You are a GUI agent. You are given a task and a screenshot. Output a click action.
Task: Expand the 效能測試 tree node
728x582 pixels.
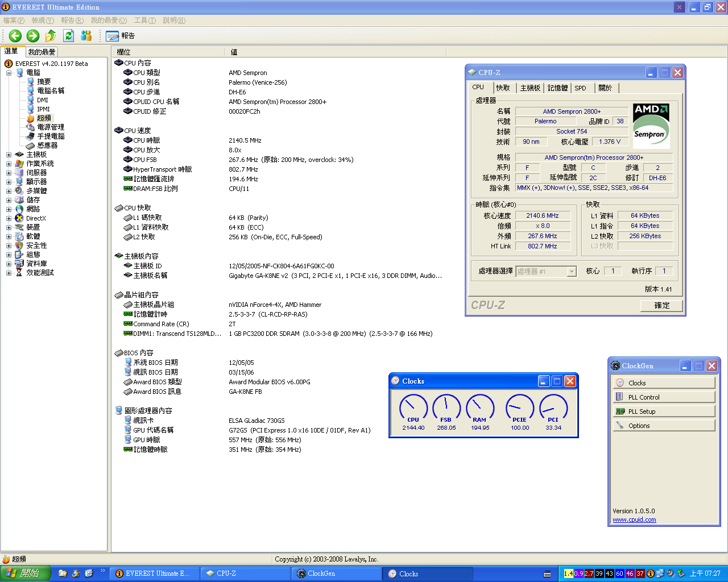click(x=9, y=273)
